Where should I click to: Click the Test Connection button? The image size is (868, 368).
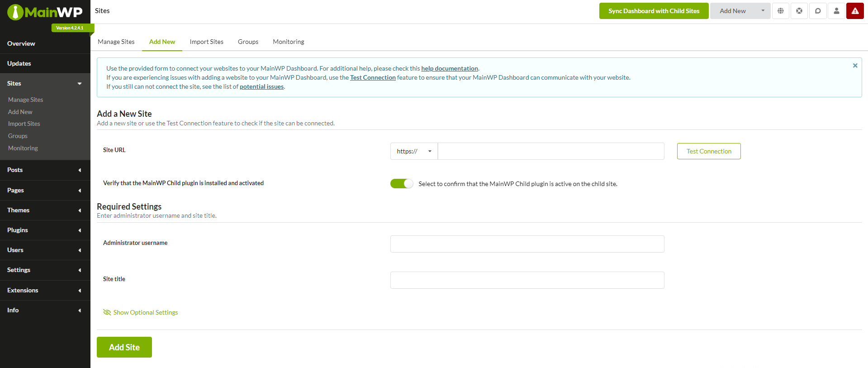(x=709, y=151)
